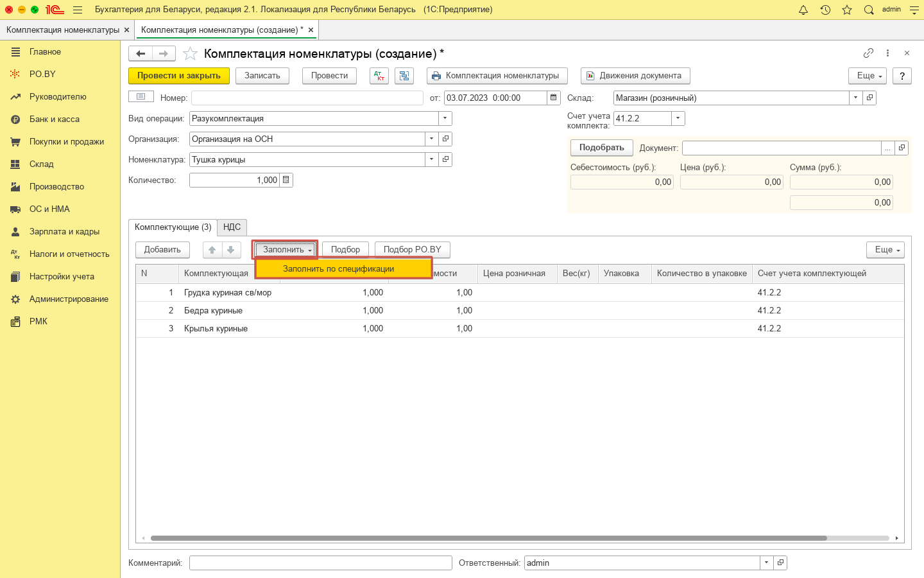Move row up with arrow button

pyautogui.click(x=212, y=250)
